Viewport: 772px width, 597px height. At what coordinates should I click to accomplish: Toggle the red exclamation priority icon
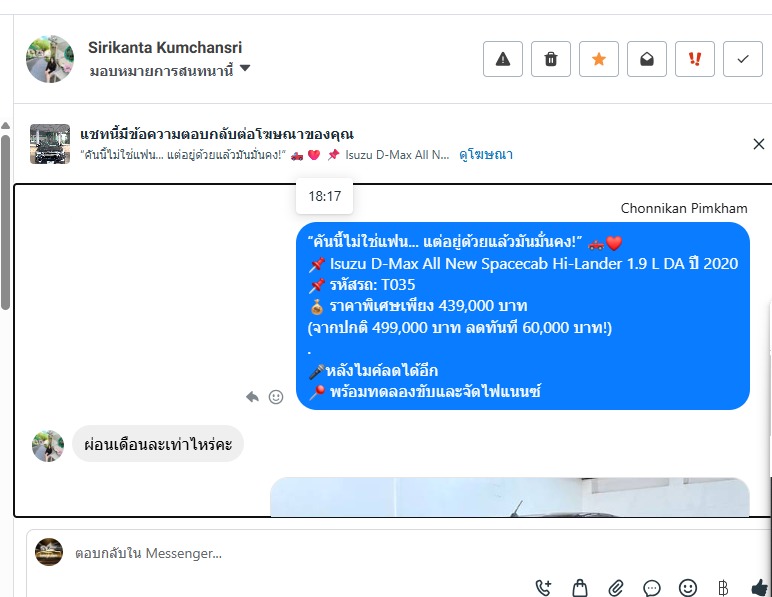pyautogui.click(x=695, y=59)
